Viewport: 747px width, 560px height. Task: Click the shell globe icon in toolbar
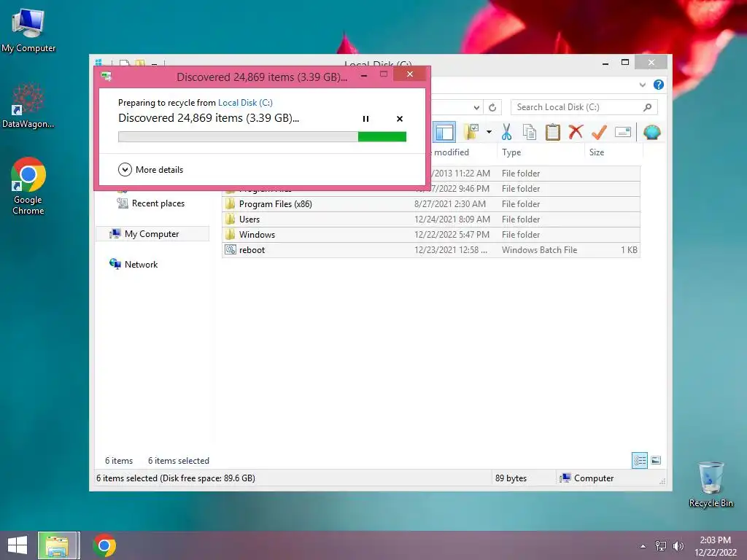[651, 132]
